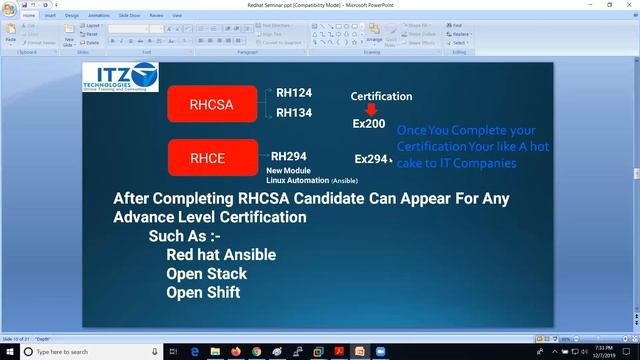Toggle Italic formatting

click(122, 41)
